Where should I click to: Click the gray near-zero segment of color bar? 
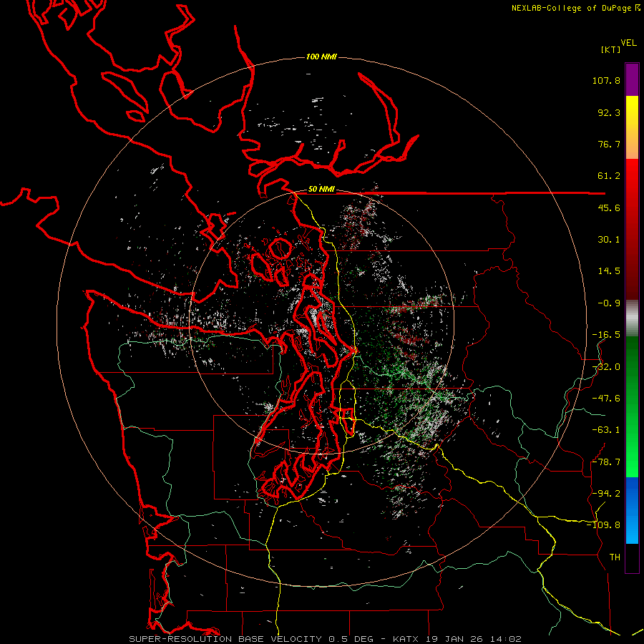pyautogui.click(x=632, y=318)
